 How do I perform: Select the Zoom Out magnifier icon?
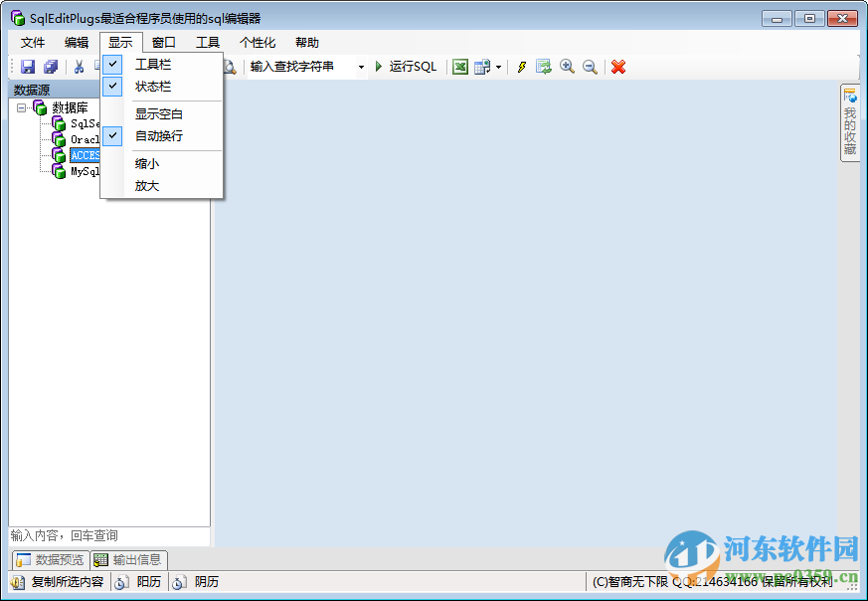point(590,67)
